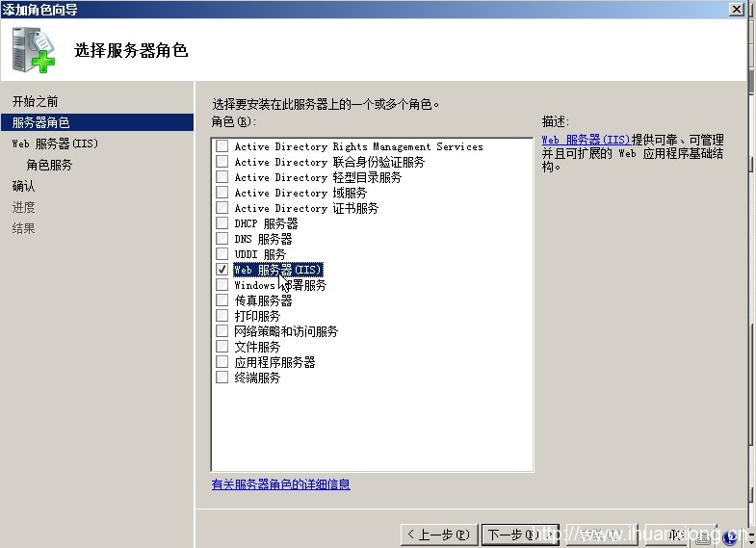Close the 添加角色向导 window
The width and height of the screenshot is (756, 548).
[x=736, y=9]
